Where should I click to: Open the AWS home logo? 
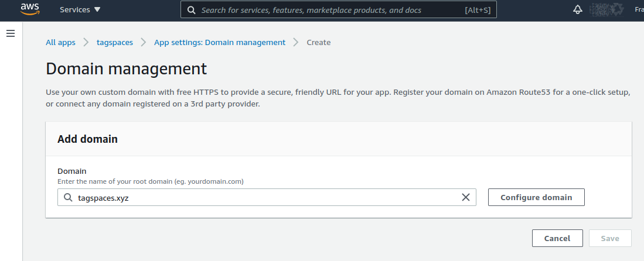tap(30, 9)
